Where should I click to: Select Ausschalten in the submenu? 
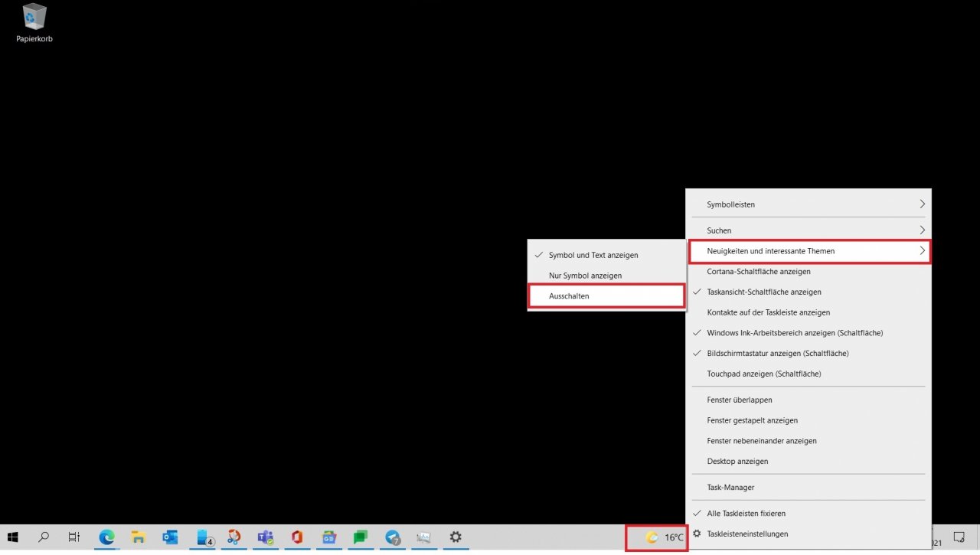pyautogui.click(x=606, y=295)
